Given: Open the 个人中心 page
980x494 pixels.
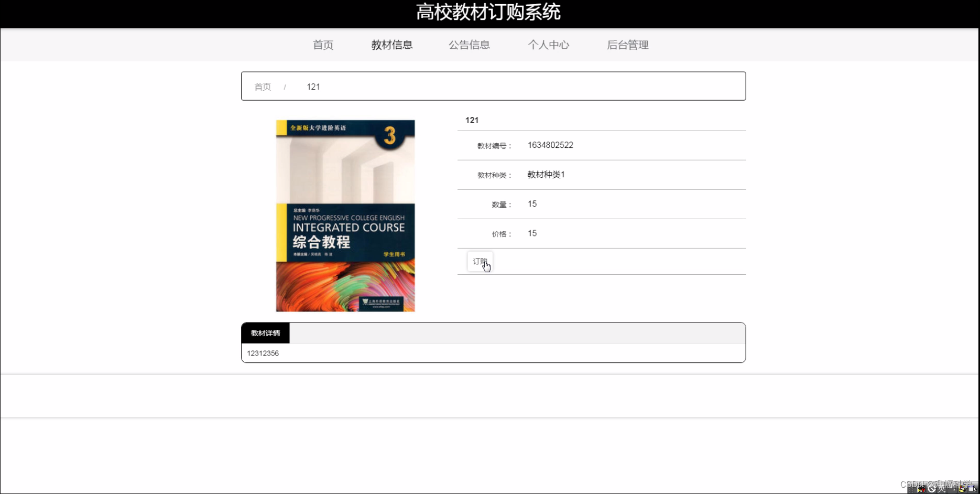Looking at the screenshot, I should (549, 45).
